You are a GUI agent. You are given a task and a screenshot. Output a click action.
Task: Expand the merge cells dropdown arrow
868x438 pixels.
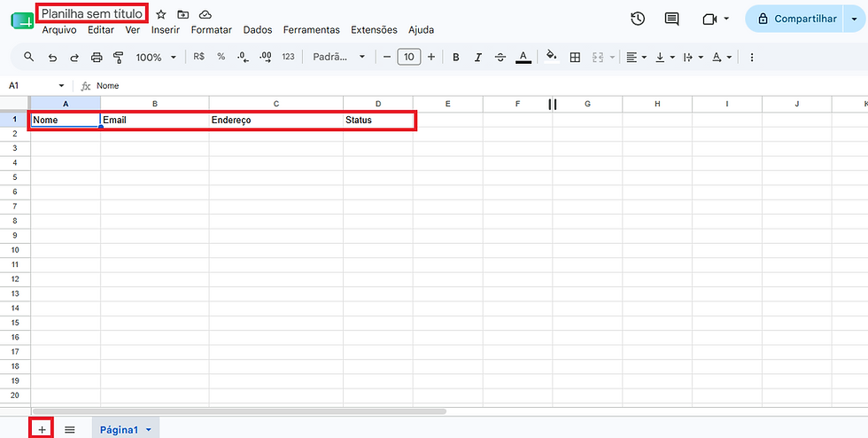612,57
